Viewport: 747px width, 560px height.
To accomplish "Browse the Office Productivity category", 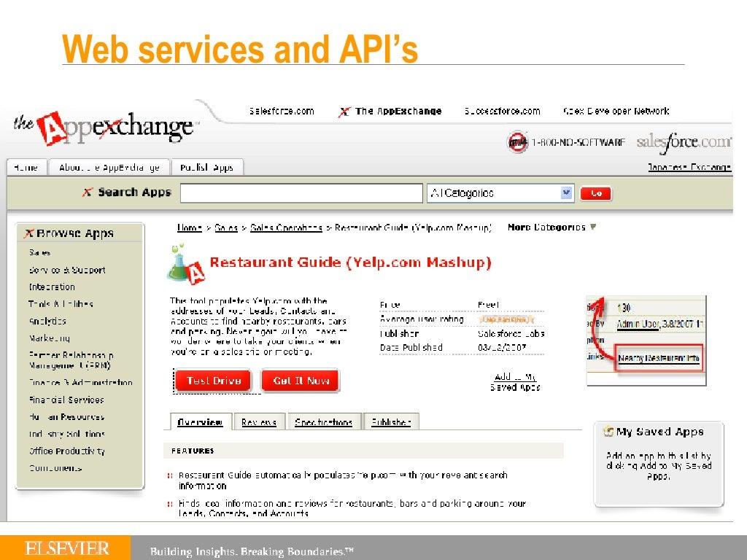I will tap(67, 451).
